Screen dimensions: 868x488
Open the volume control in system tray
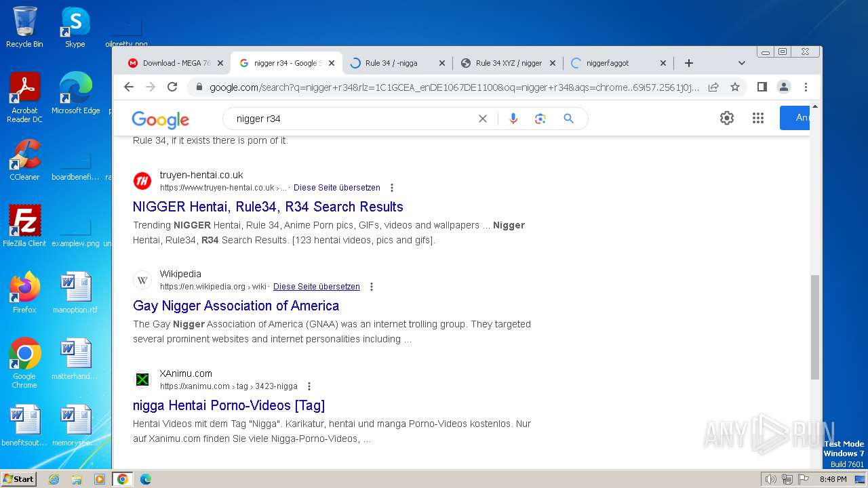[x=770, y=479]
